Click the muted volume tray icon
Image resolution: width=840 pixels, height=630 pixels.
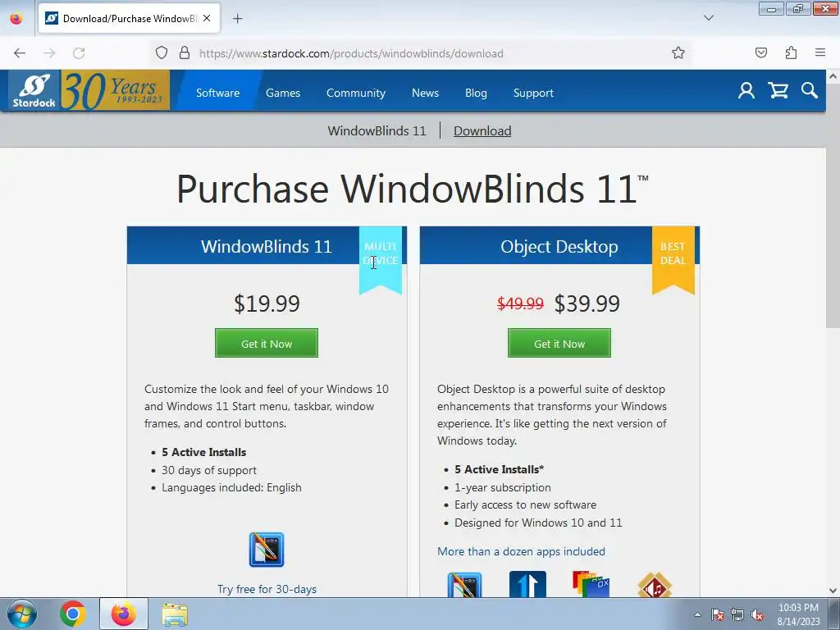coord(757,614)
